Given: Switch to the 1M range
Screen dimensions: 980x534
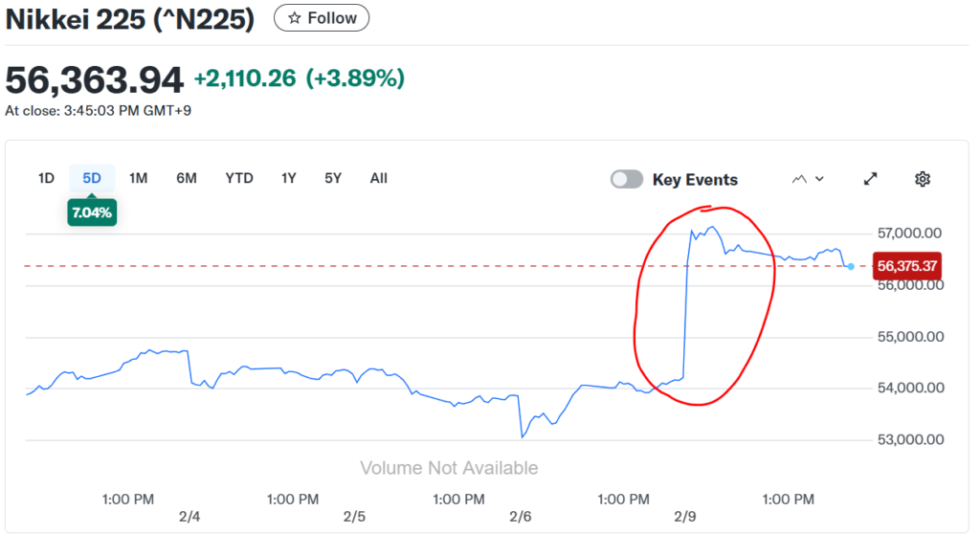Looking at the screenshot, I should [139, 178].
